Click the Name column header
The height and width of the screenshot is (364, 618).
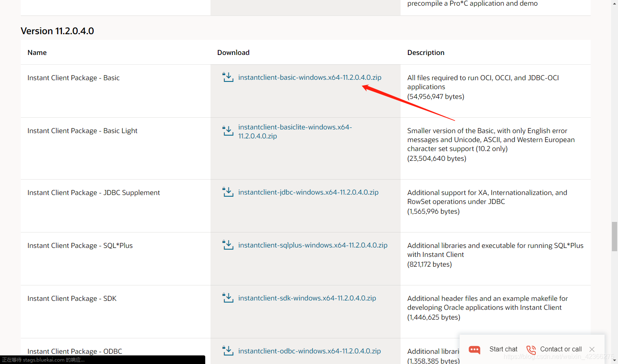(x=37, y=52)
